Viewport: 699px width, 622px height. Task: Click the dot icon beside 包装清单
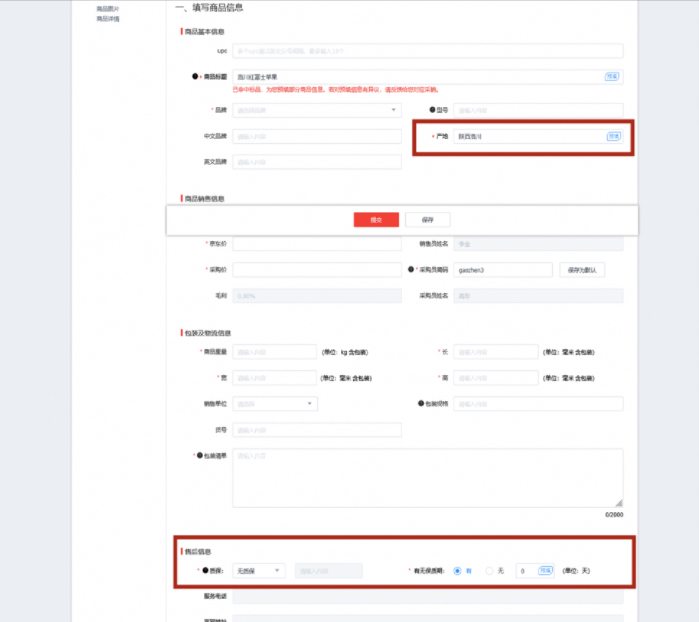(x=197, y=456)
